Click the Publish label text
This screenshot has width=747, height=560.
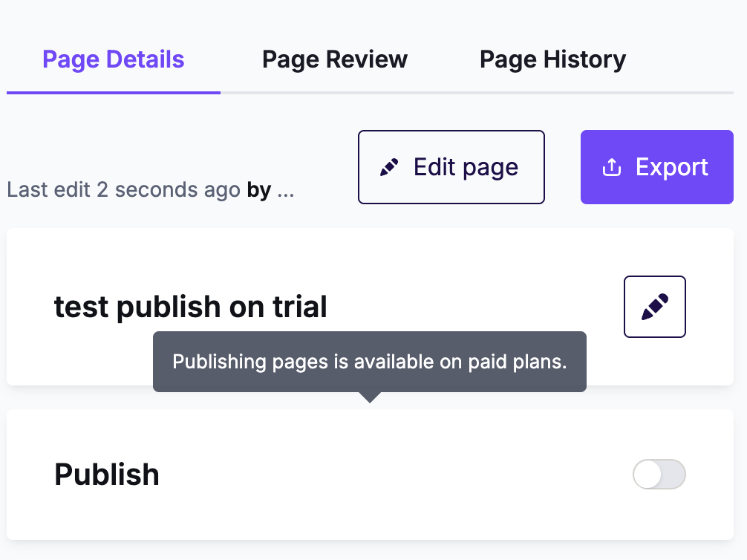pyautogui.click(x=106, y=474)
